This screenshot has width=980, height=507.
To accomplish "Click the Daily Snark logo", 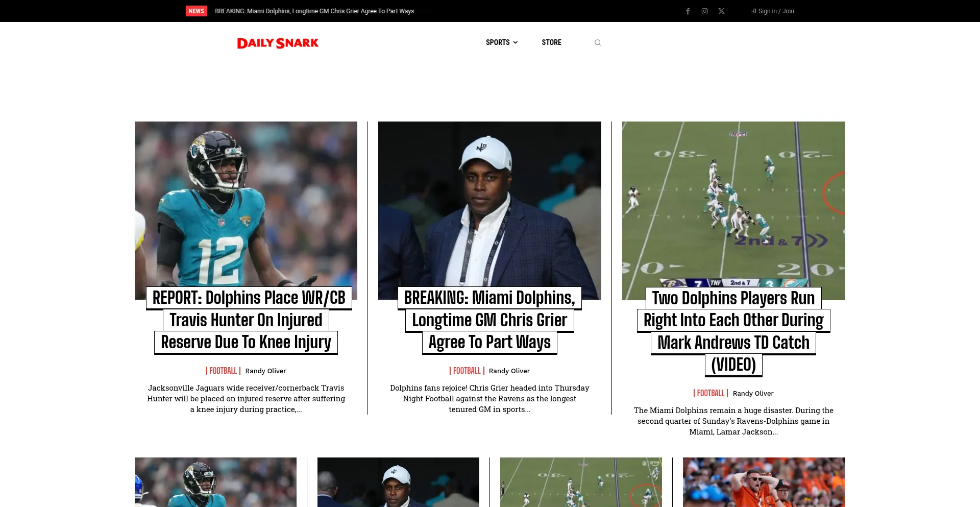I will (x=278, y=43).
